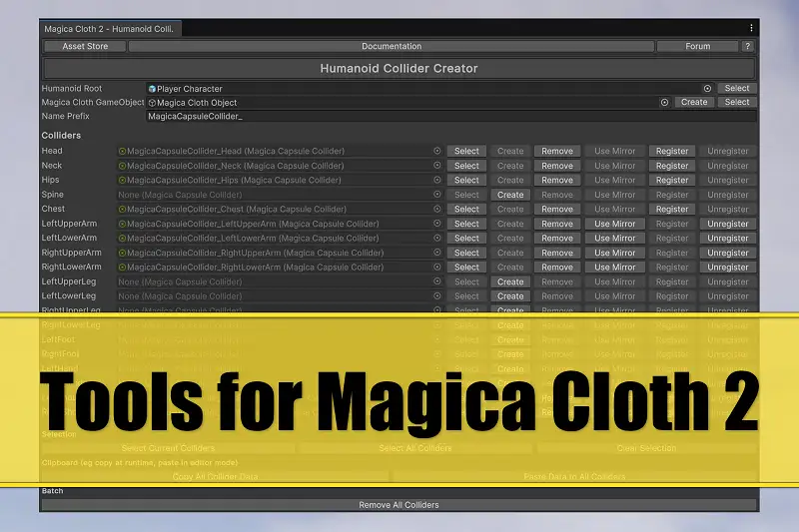Screen dimensions: 799x532
Task: Open the Documentation link button
Action: pos(392,46)
